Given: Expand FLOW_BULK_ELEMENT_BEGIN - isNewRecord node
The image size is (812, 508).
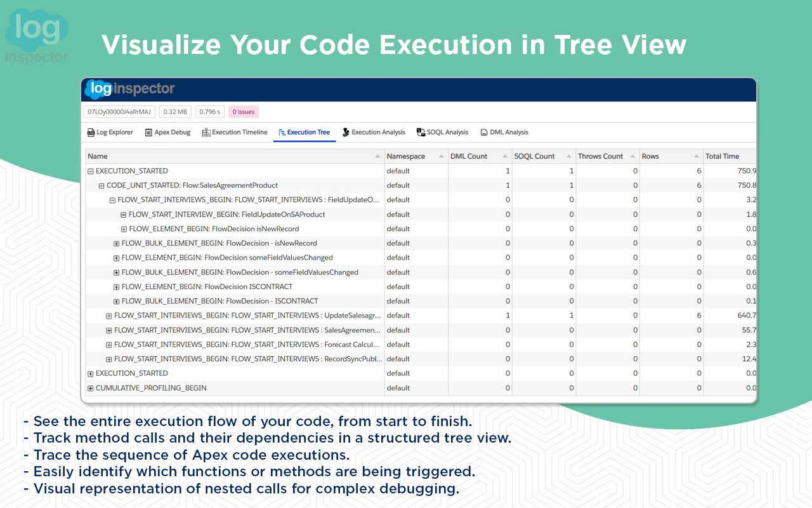Looking at the screenshot, I should [x=116, y=243].
